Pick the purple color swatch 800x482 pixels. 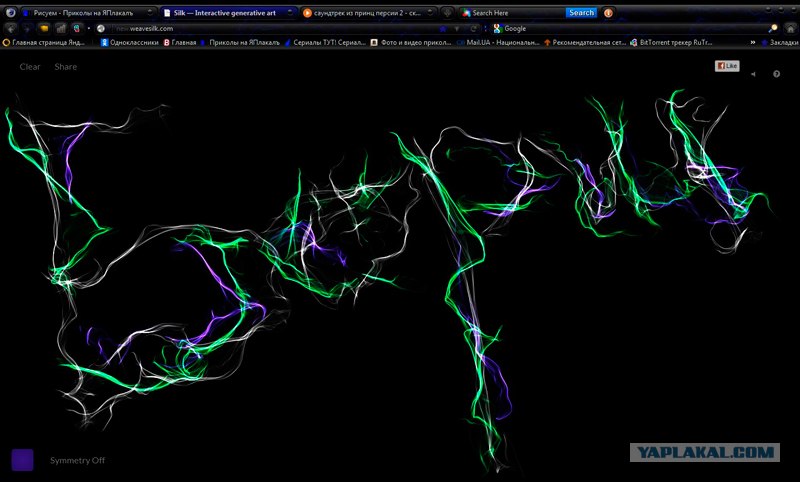pos(22,459)
